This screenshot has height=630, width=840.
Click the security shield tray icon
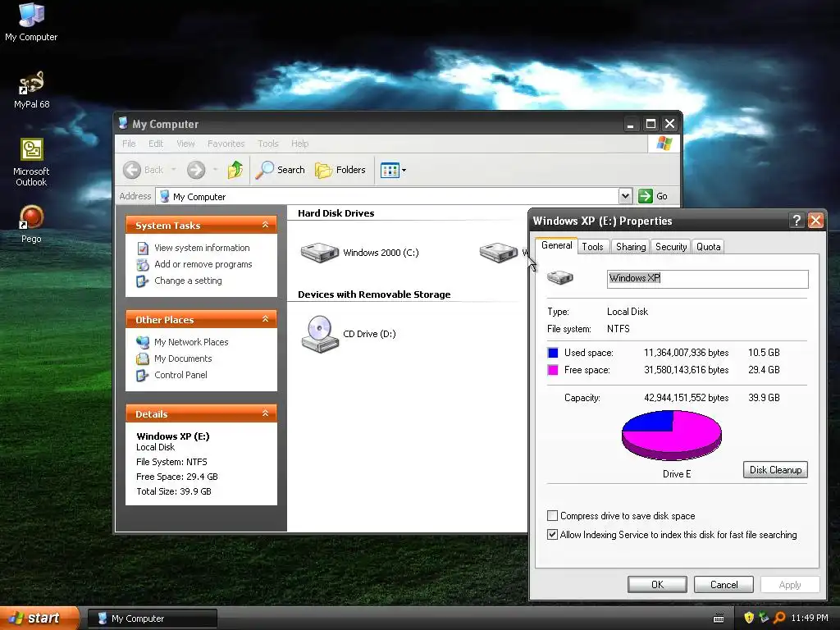(x=749, y=618)
